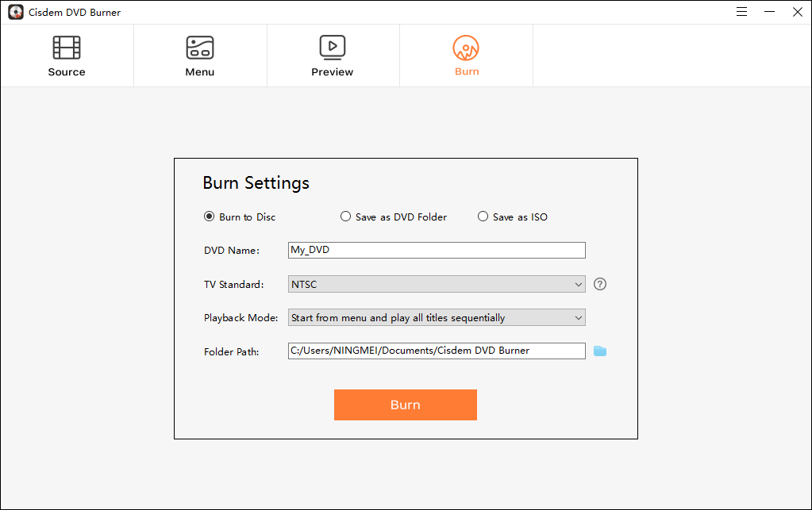Click the orange Burn button
The width and height of the screenshot is (812, 510).
[406, 405]
